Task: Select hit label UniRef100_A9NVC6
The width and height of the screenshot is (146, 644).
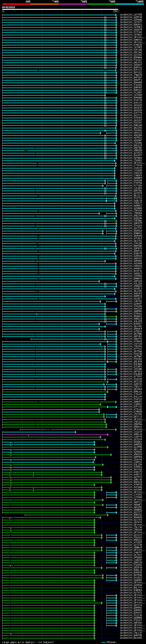Action: tap(131, 40)
